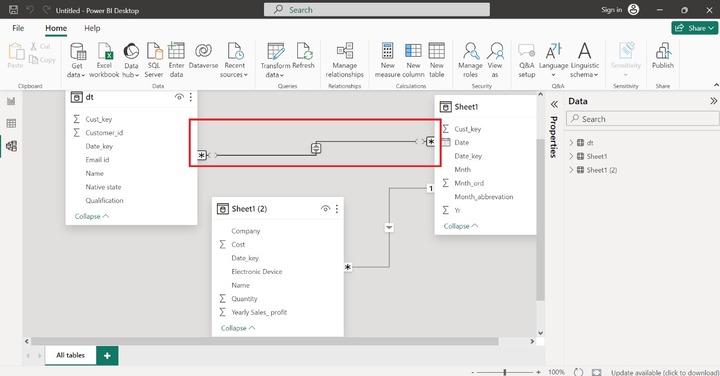Select the filter direction arrow on Sheet1 relationship
The width and height of the screenshot is (720, 376).
click(x=389, y=227)
